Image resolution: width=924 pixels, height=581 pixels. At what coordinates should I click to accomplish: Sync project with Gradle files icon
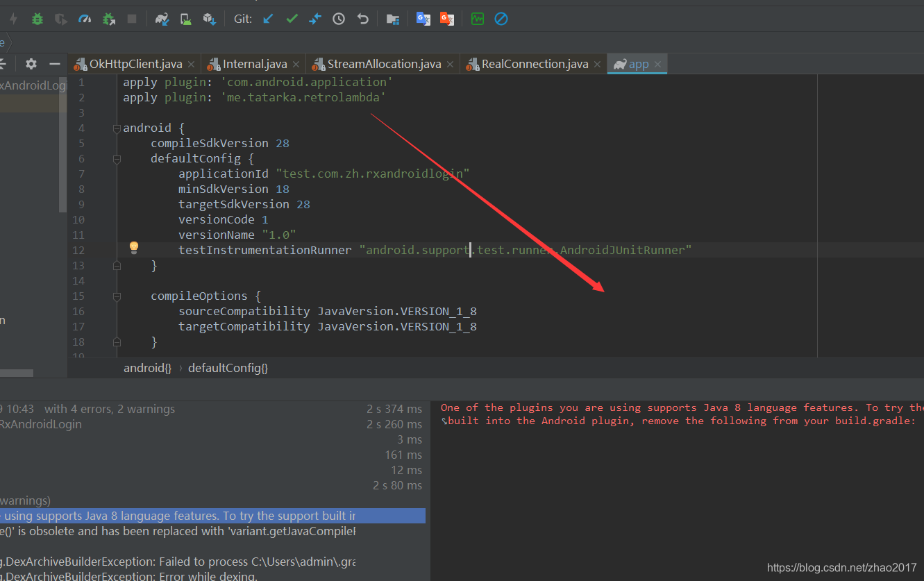(x=162, y=19)
